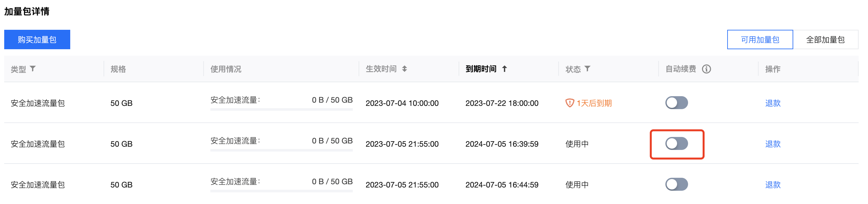Screen dimensions: 868x204
Task: Click the 生效时间 column header label
Action: 381,69
